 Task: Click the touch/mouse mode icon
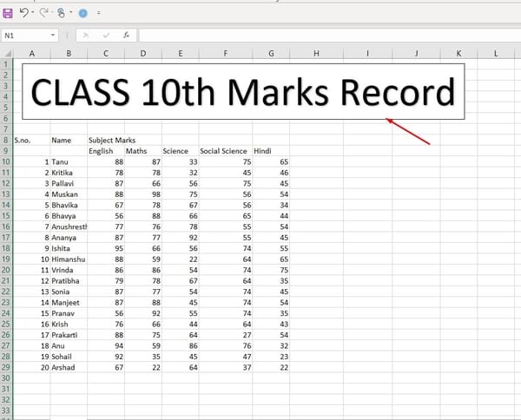[63, 13]
